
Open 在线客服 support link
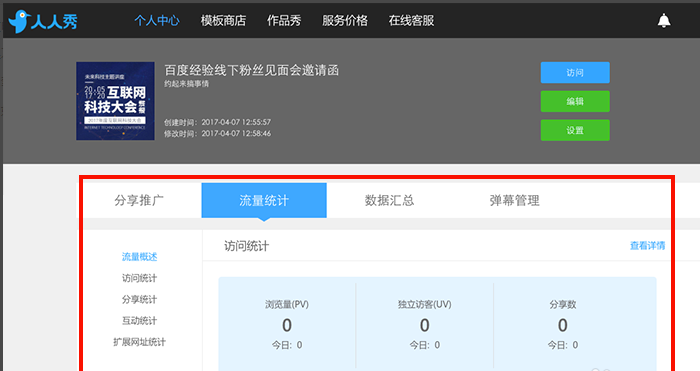tap(411, 21)
